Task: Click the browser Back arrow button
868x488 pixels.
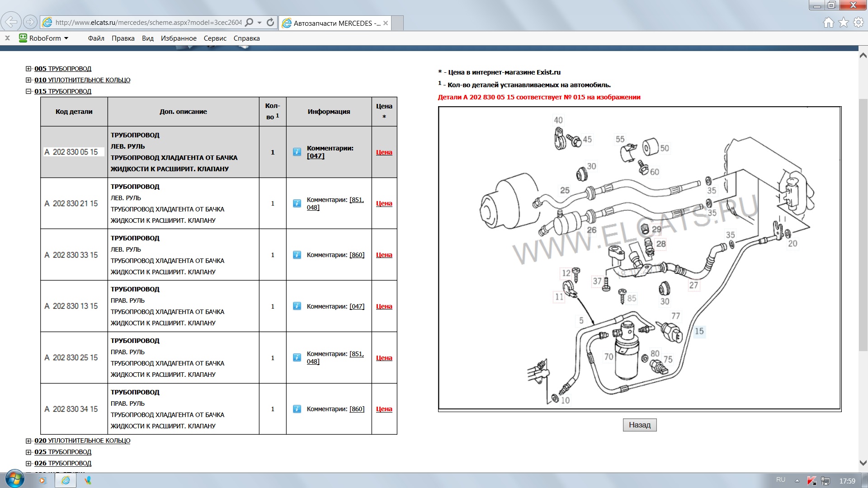Action: 11,22
